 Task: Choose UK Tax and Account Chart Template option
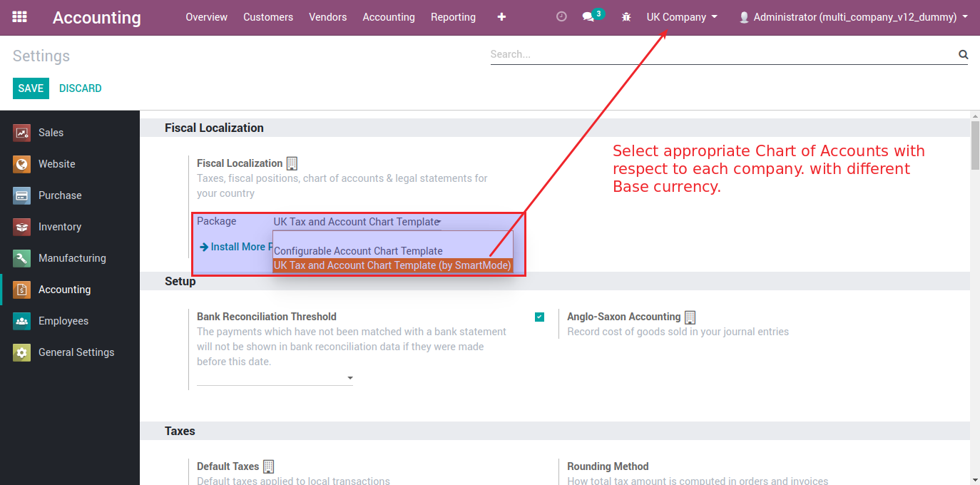(x=393, y=265)
